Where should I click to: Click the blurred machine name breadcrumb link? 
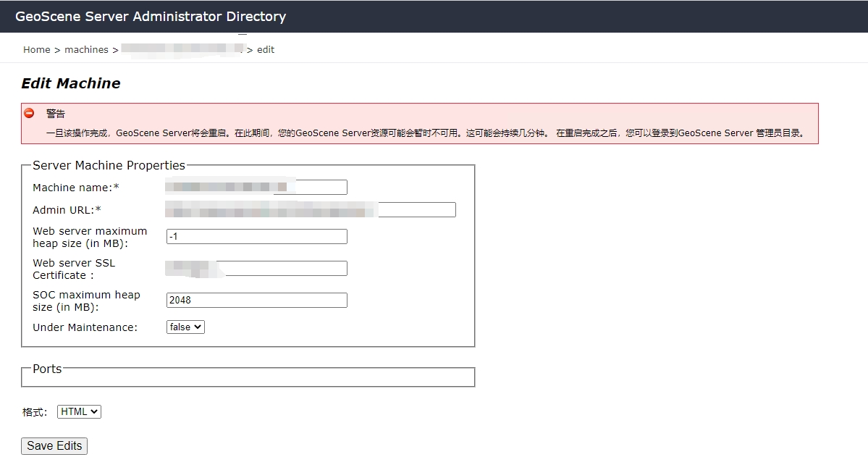coord(181,49)
